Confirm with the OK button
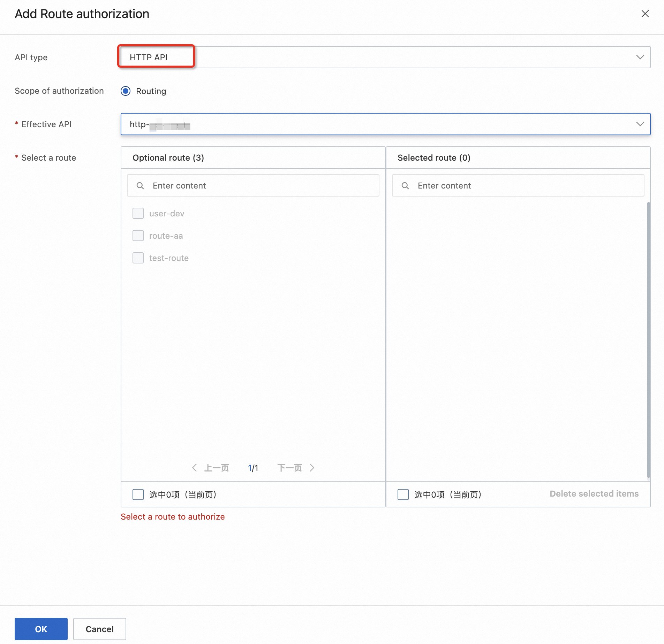 point(41,629)
